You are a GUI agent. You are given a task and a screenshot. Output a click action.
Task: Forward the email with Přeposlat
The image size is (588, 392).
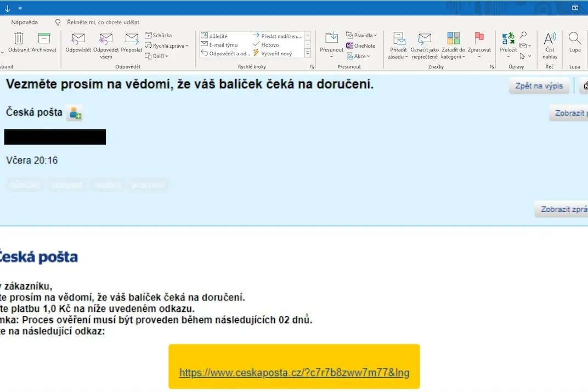click(x=132, y=42)
